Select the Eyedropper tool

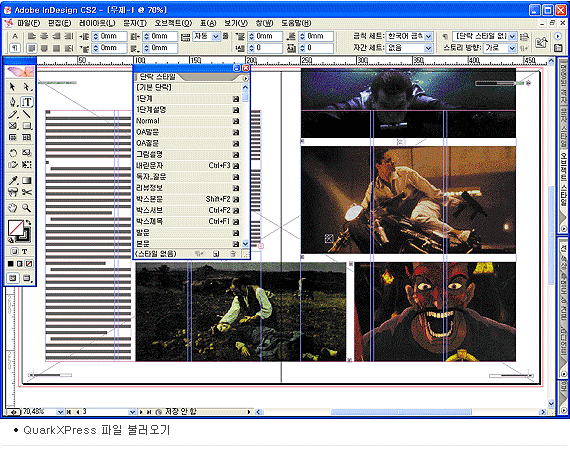click(x=13, y=180)
